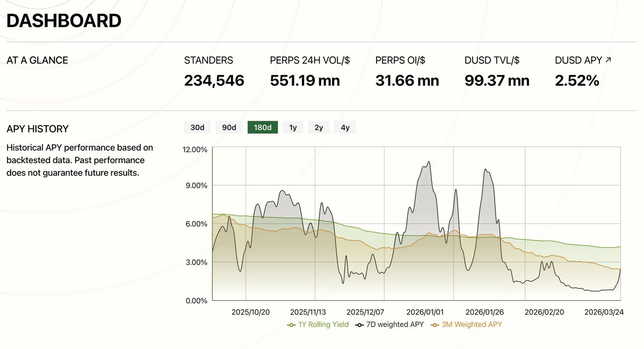Click the PERPS OI/$ label

[x=400, y=60]
